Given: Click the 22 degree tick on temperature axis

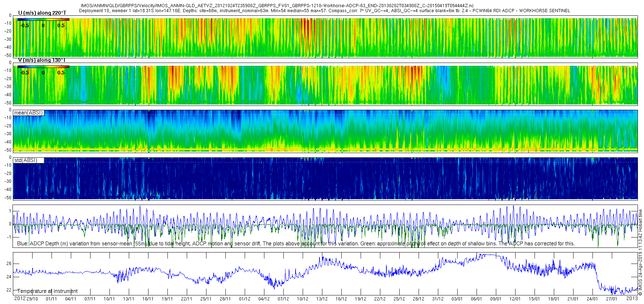Looking at the screenshot, I should click(9, 290).
